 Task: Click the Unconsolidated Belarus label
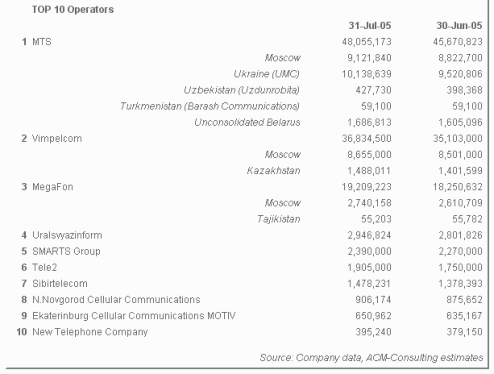[247, 122]
